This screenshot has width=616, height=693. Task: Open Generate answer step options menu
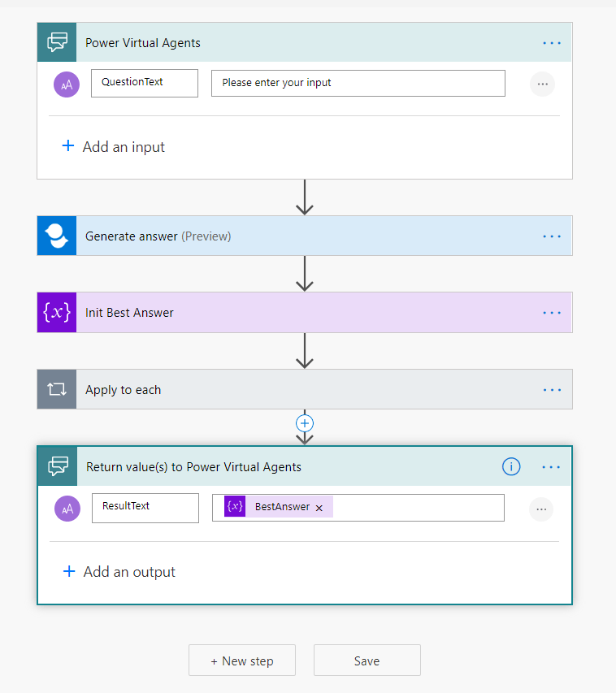[x=552, y=236]
